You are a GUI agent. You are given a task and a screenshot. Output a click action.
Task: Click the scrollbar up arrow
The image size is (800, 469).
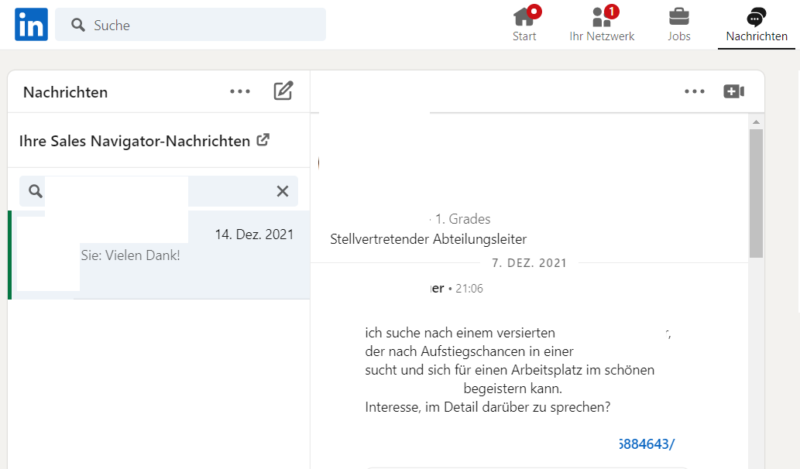[x=756, y=122]
